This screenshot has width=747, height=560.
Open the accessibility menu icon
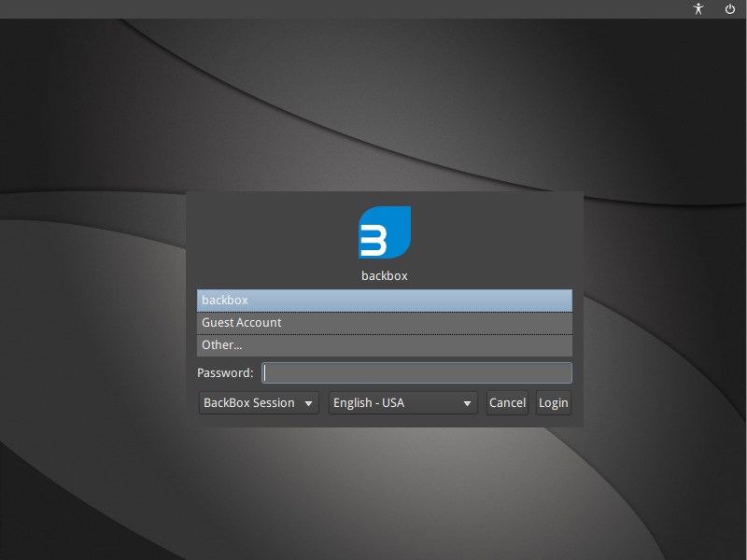click(x=698, y=9)
